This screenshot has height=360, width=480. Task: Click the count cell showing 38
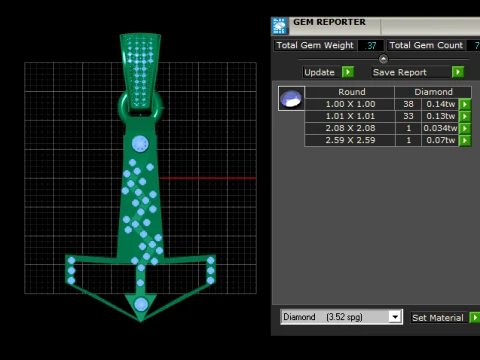(408, 104)
